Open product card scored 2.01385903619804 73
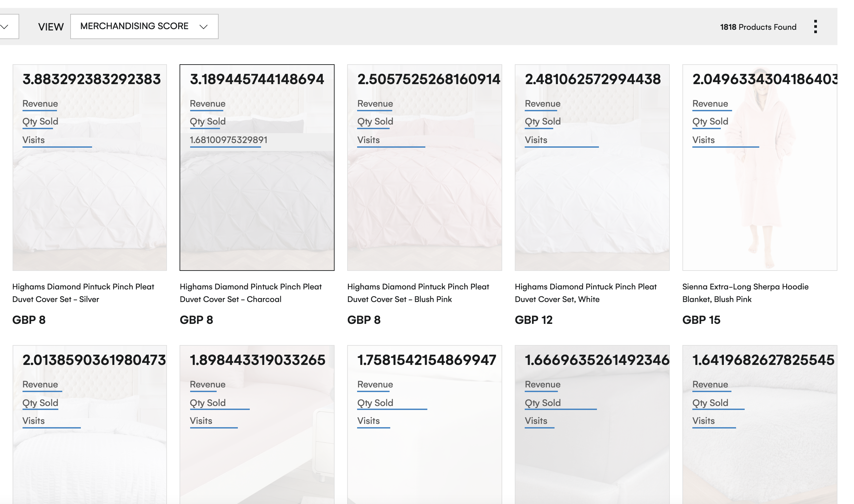The image size is (854, 504). tap(90, 425)
